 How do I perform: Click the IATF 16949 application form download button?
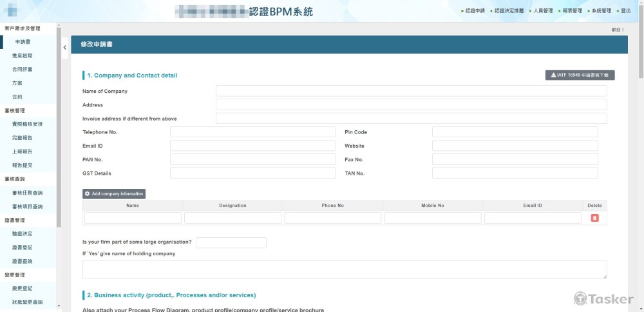click(x=580, y=75)
